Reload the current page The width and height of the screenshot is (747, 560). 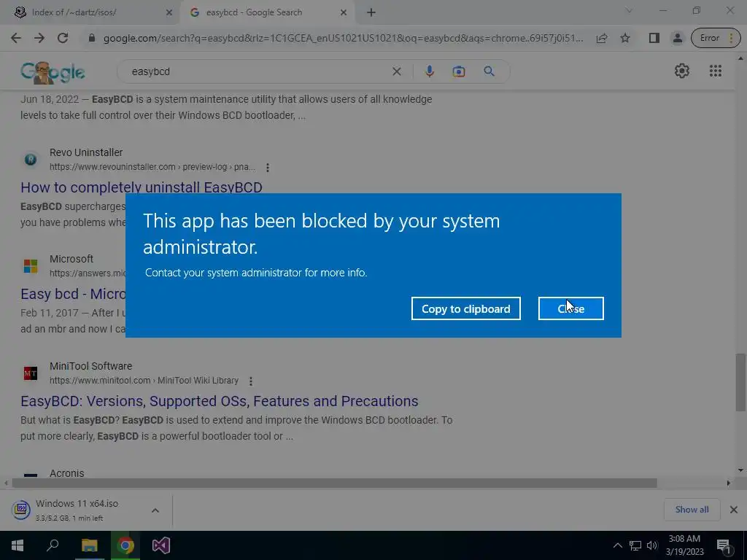point(63,38)
